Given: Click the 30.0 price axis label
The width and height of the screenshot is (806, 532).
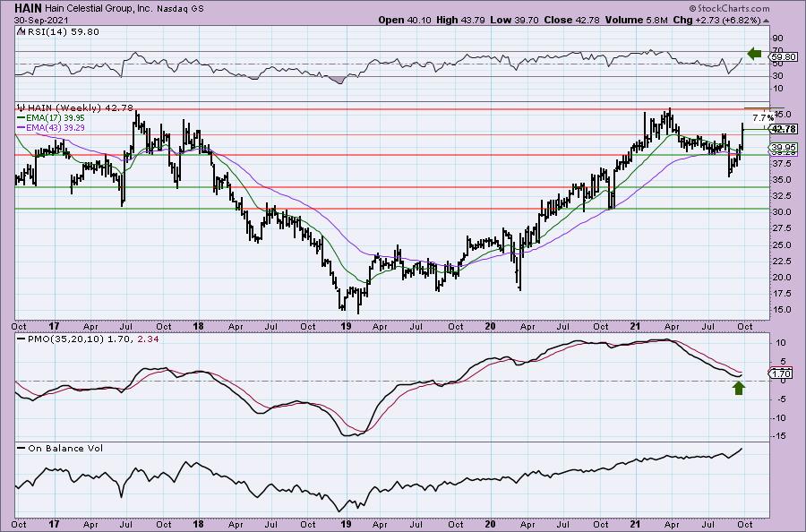Looking at the screenshot, I should pyautogui.click(x=782, y=212).
